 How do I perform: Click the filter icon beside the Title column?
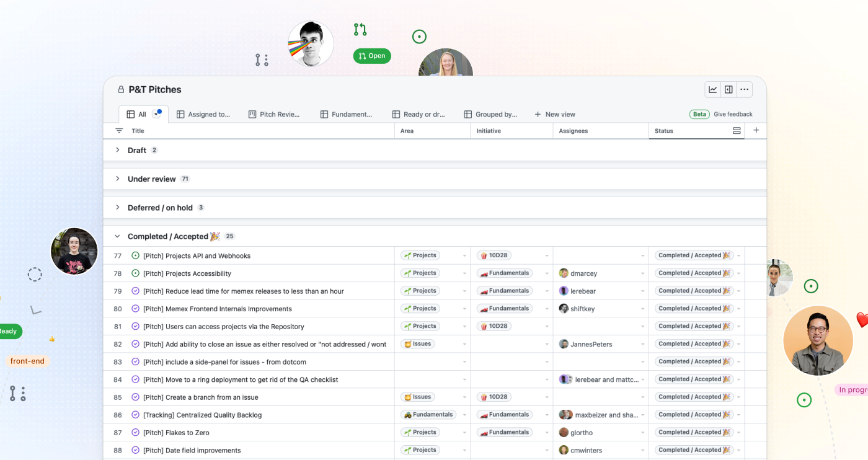click(118, 130)
